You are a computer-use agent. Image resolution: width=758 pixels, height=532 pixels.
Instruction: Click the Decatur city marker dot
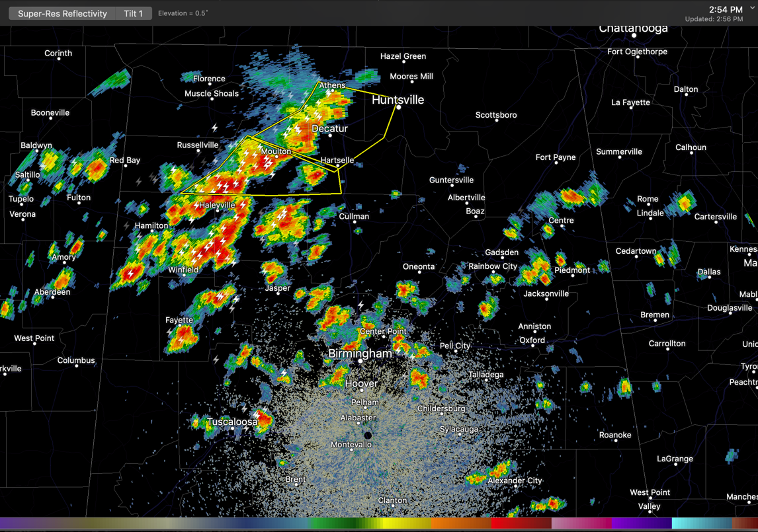point(330,135)
